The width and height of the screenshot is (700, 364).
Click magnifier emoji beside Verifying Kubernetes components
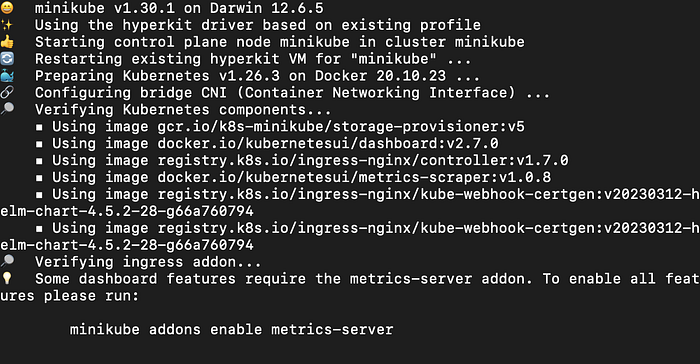[7, 109]
